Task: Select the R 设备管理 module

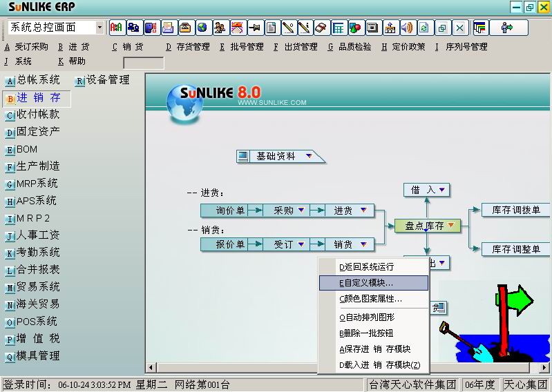Action: point(102,80)
